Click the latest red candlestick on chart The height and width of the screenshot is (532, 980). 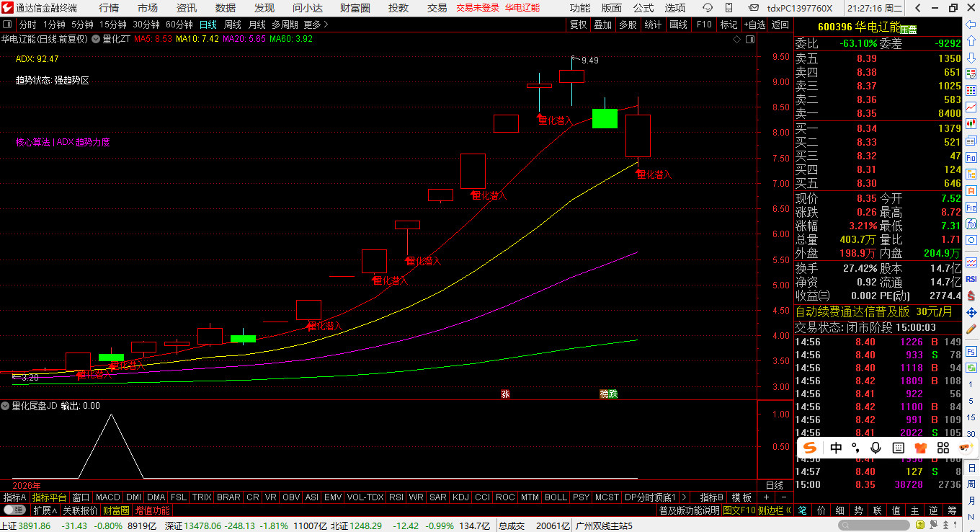tap(638, 136)
